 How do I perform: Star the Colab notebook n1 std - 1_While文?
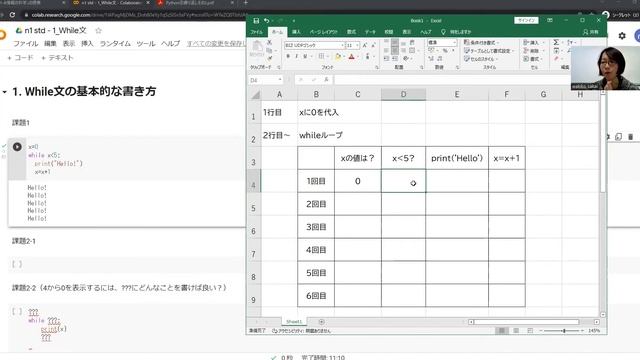(98, 31)
